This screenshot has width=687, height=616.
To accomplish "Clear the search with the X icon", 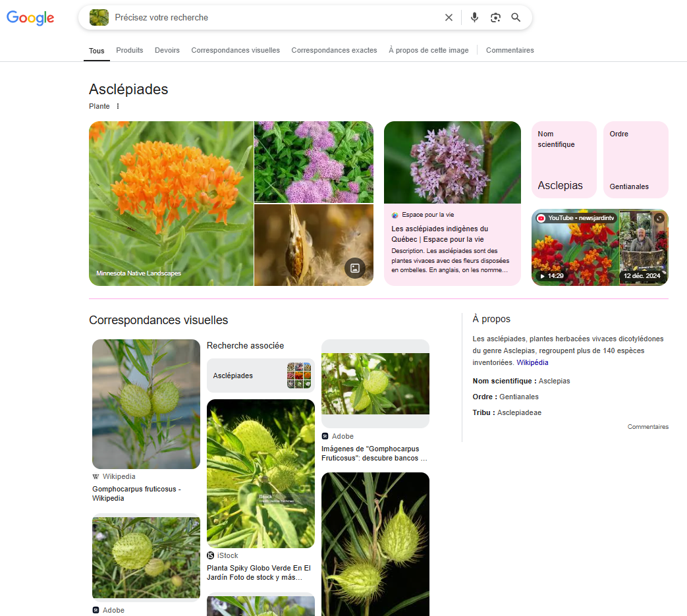I will pos(449,18).
